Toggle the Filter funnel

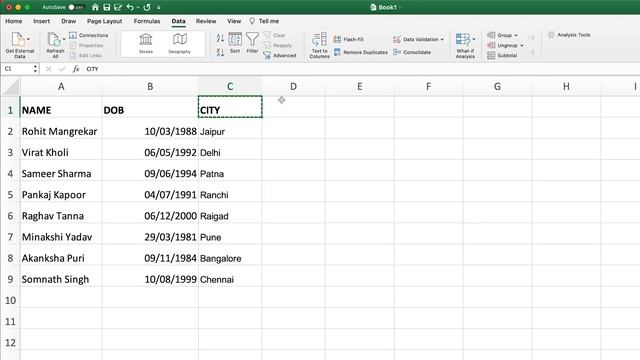tap(252, 42)
